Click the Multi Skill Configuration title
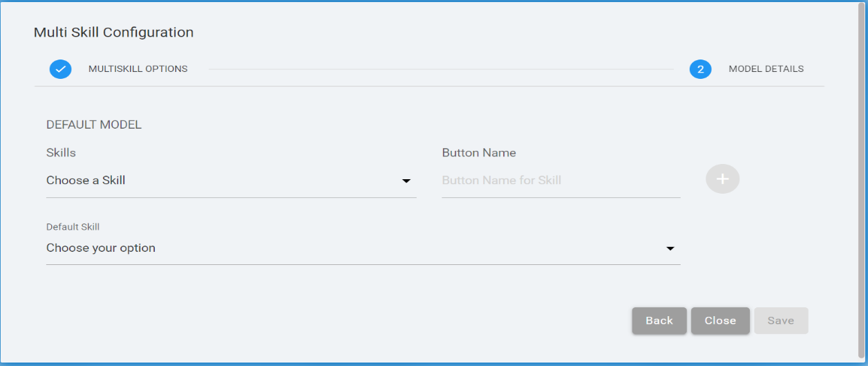Screen dimensions: 868x366 pyautogui.click(x=113, y=33)
